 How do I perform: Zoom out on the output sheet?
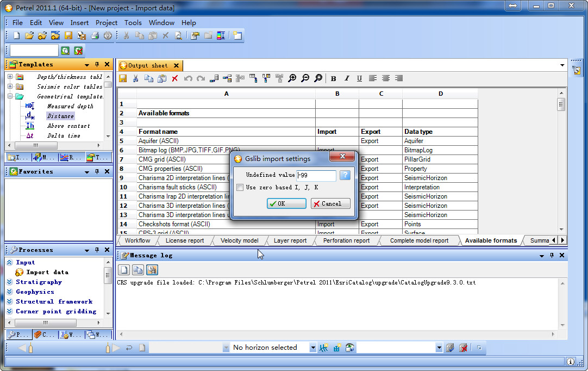(x=305, y=78)
